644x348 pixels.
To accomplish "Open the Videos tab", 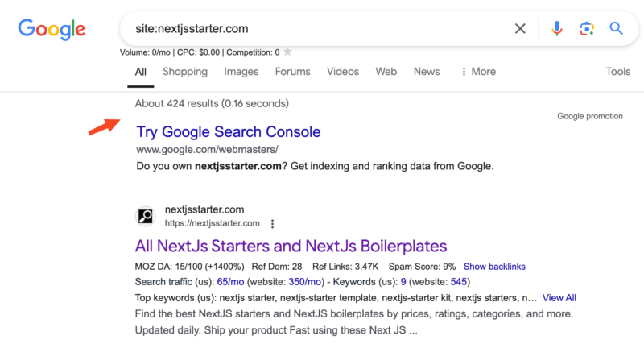I will coord(343,72).
